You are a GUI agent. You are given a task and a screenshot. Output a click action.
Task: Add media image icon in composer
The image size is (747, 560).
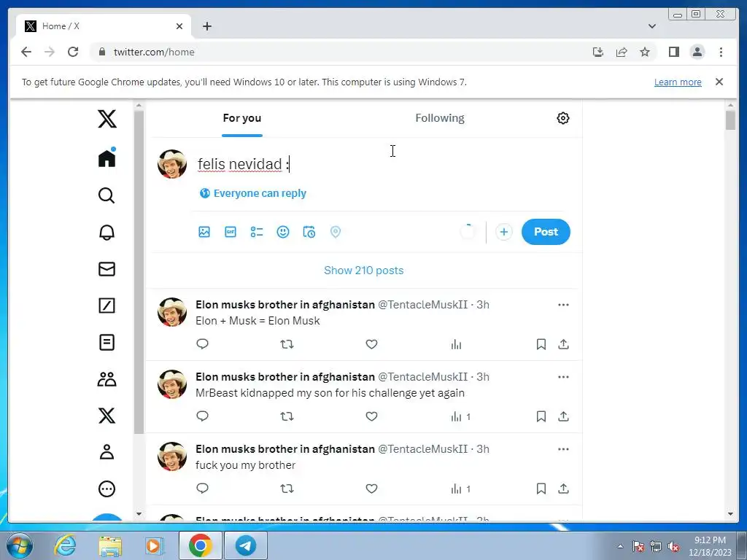[204, 232]
